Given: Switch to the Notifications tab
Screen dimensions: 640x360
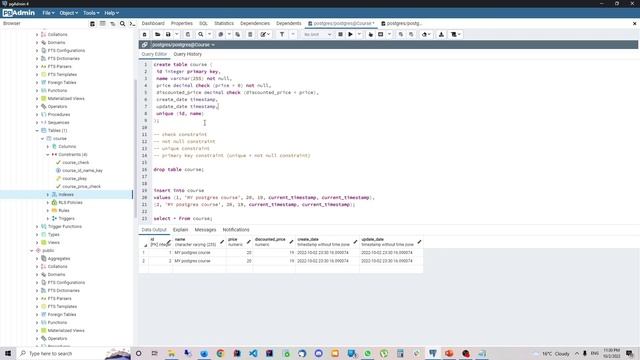Looking at the screenshot, I should [236, 230].
